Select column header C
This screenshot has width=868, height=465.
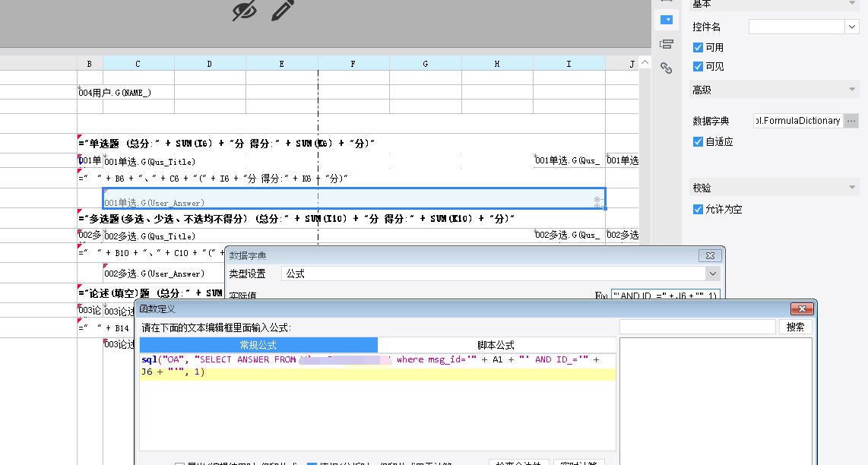coord(138,64)
